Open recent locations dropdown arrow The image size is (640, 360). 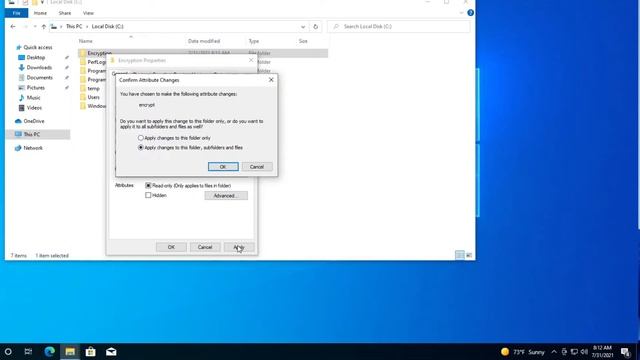[x=35, y=27]
